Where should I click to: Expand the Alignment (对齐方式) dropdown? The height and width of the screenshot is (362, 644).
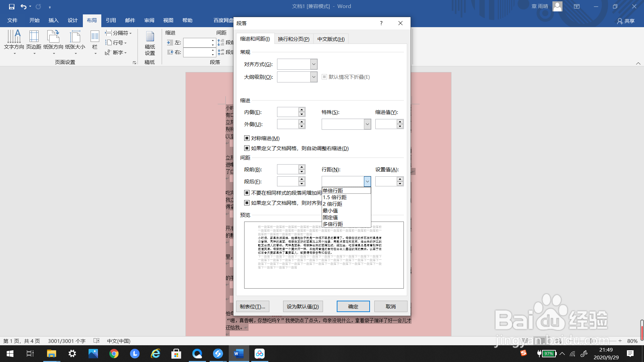pyautogui.click(x=314, y=64)
